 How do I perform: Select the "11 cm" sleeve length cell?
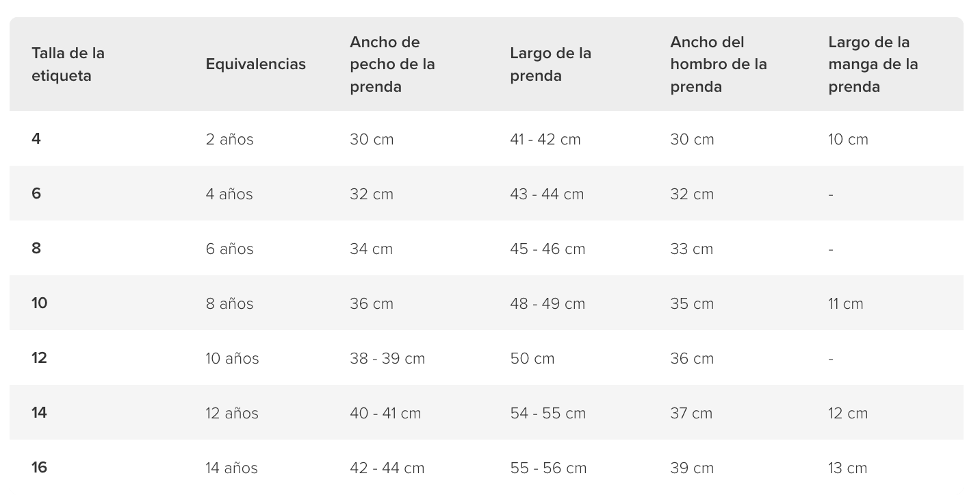pos(845,304)
